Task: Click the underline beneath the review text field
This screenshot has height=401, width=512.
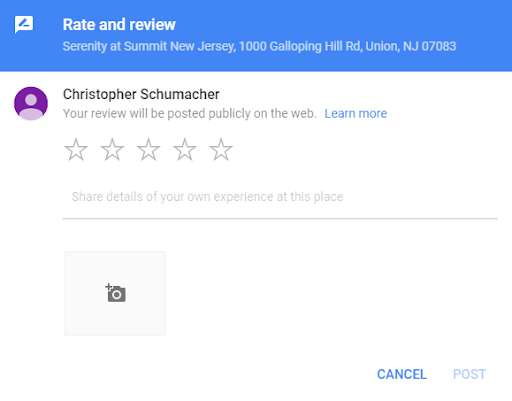Action: point(280,219)
